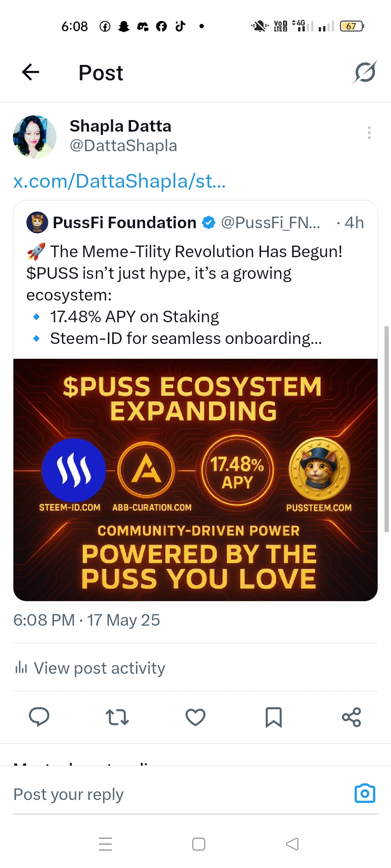Screen dimensions: 391x868
Task: Open camera icon in reply bar
Action: tap(365, 793)
